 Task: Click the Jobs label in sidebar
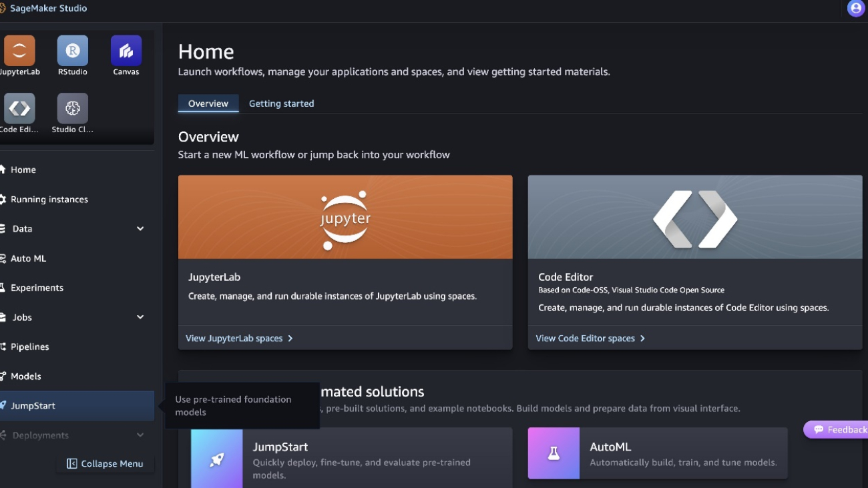(22, 317)
